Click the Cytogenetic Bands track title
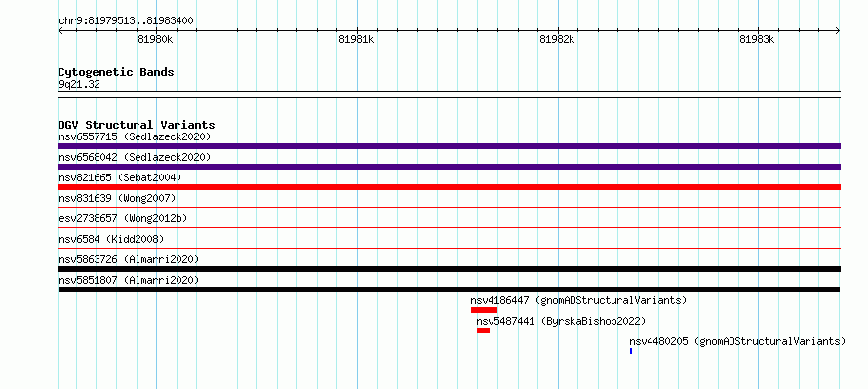 coord(116,72)
